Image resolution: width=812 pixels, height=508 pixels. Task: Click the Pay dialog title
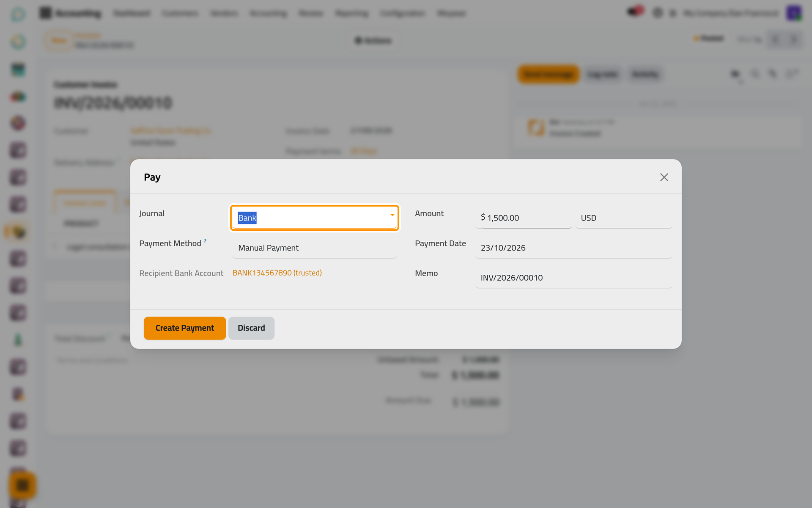click(152, 177)
